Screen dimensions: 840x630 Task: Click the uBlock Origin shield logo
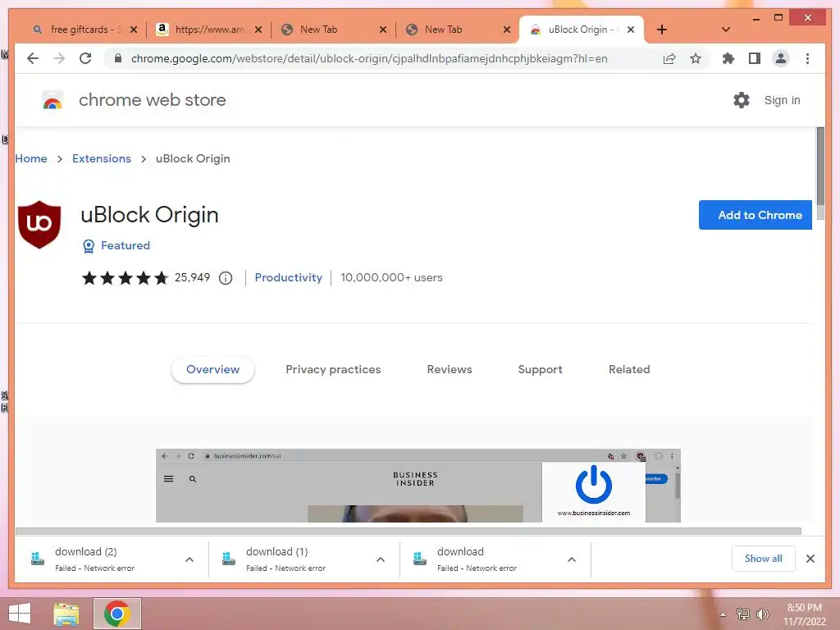pyautogui.click(x=39, y=225)
